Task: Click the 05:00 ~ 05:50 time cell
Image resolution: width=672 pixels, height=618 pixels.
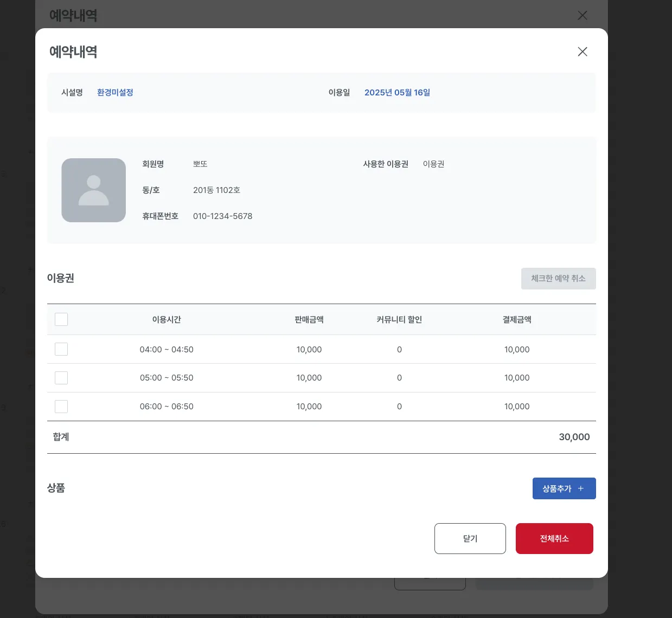Action: tap(167, 378)
